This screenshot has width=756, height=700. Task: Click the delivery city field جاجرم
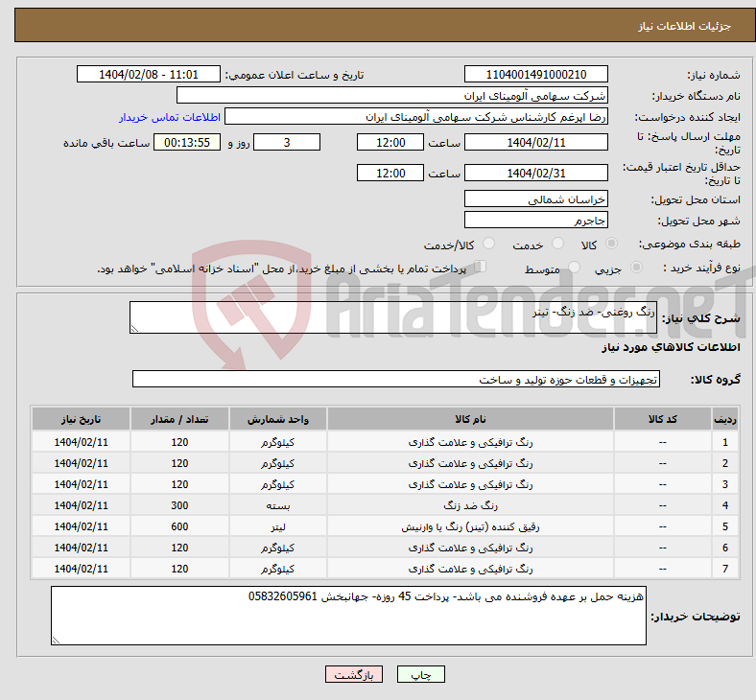coord(535,221)
